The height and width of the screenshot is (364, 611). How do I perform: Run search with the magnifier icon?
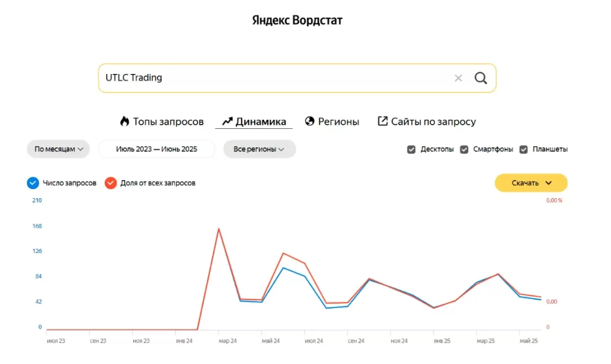point(480,78)
